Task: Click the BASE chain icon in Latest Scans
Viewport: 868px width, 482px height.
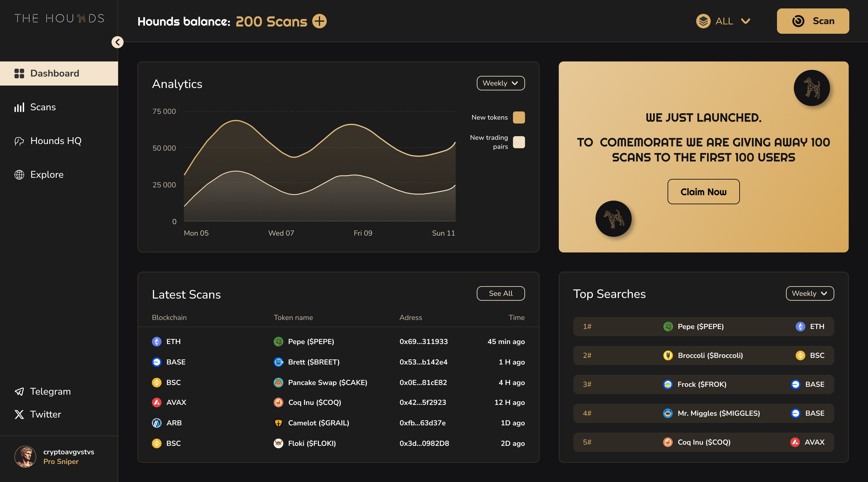Action: click(x=157, y=362)
